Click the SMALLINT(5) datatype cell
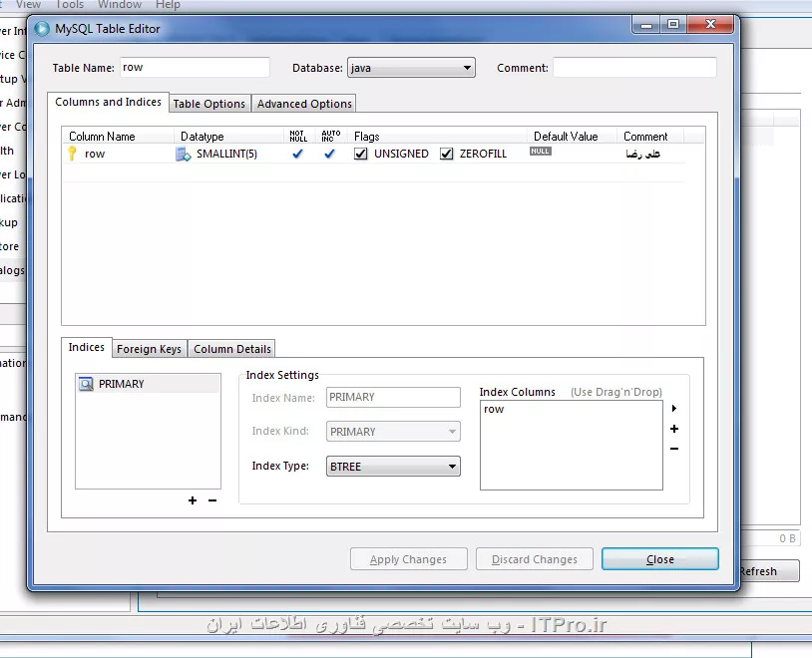This screenshot has width=812, height=658. tap(226, 154)
